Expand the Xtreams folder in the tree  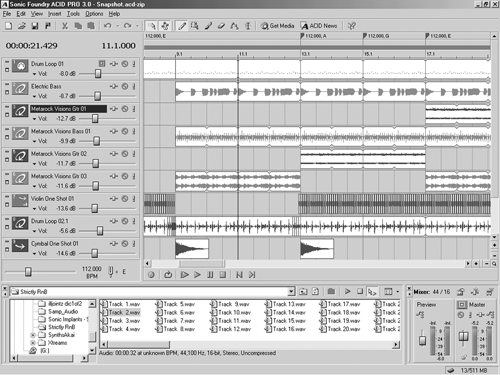[x=33, y=343]
